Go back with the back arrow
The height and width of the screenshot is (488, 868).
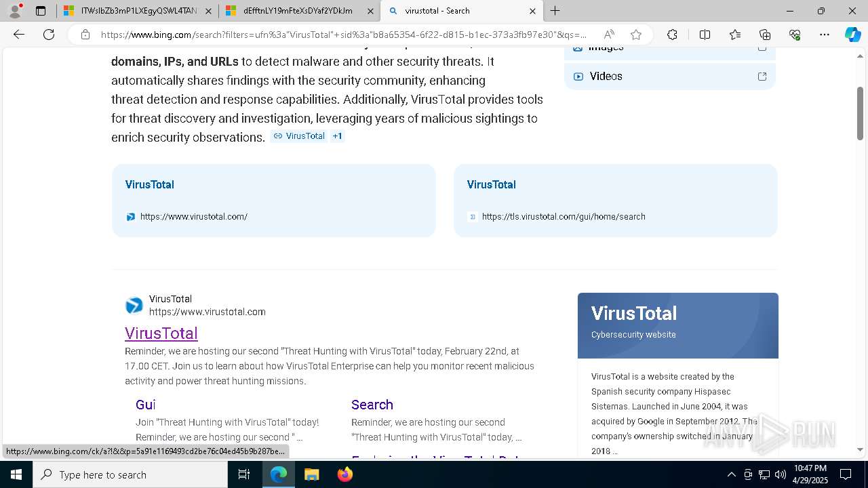pyautogui.click(x=19, y=35)
